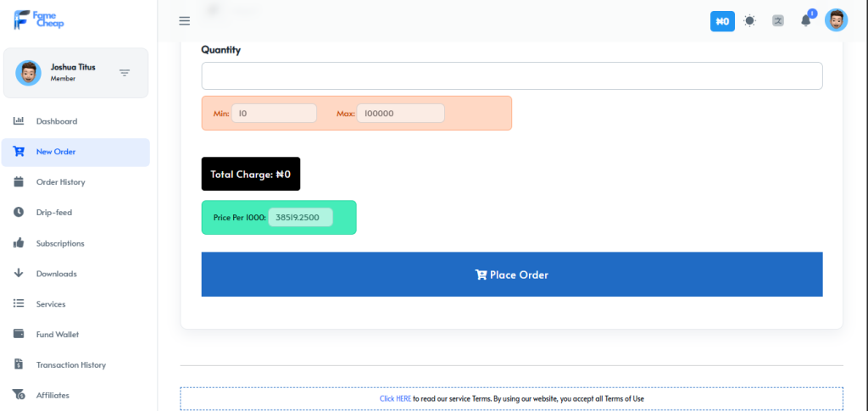Click Joshua Titus sidebar avatar
868x411 pixels.
tap(28, 73)
